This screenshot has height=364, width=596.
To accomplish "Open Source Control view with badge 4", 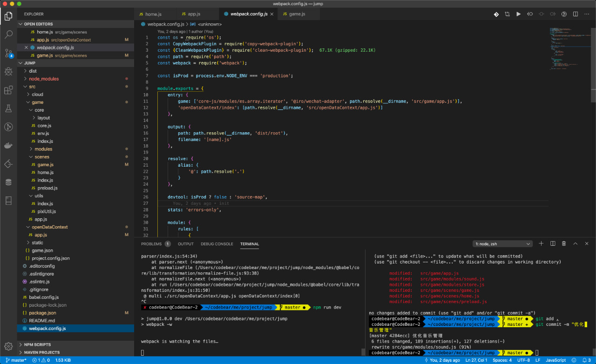I will point(8,53).
